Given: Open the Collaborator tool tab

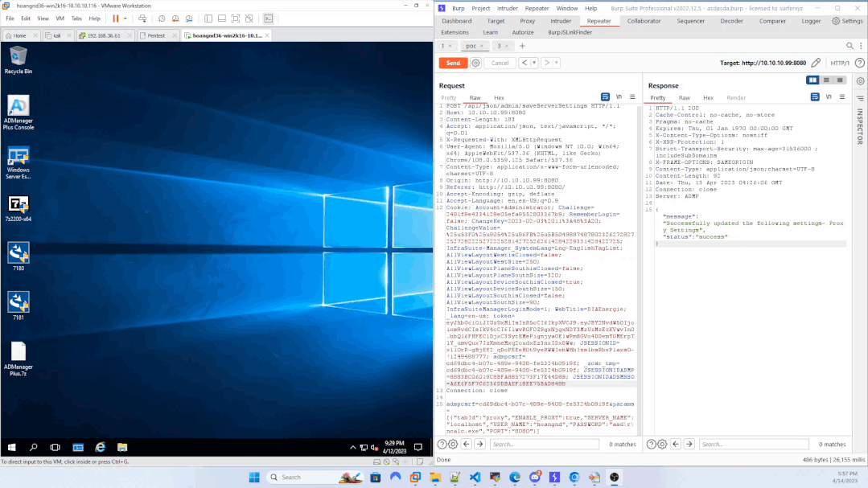Looking at the screenshot, I should click(644, 21).
